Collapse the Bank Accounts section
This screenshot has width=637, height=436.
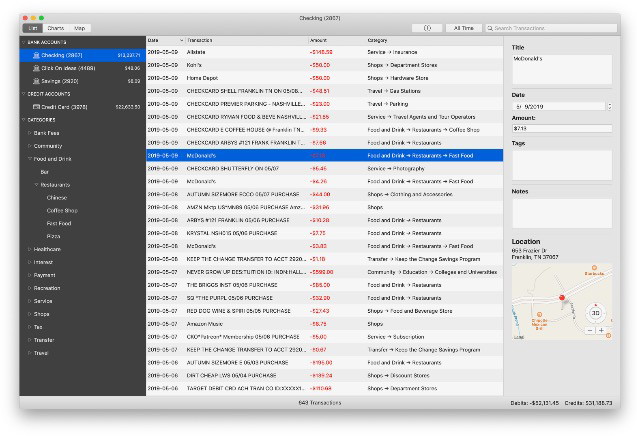[24, 42]
